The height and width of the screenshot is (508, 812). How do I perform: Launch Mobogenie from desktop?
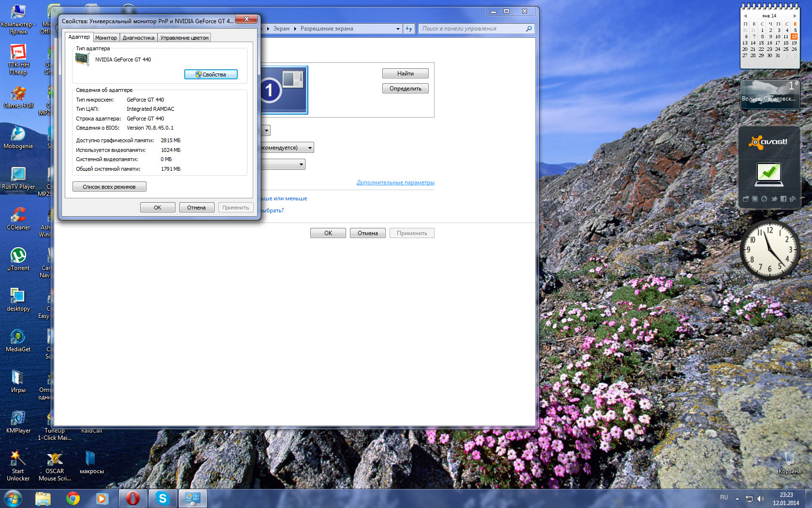pyautogui.click(x=18, y=137)
